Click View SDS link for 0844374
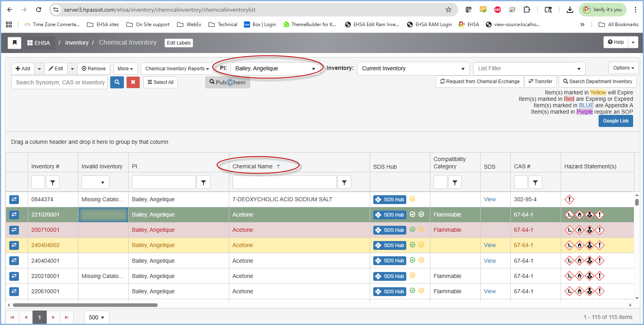The height and width of the screenshot is (325, 644). pyautogui.click(x=490, y=200)
